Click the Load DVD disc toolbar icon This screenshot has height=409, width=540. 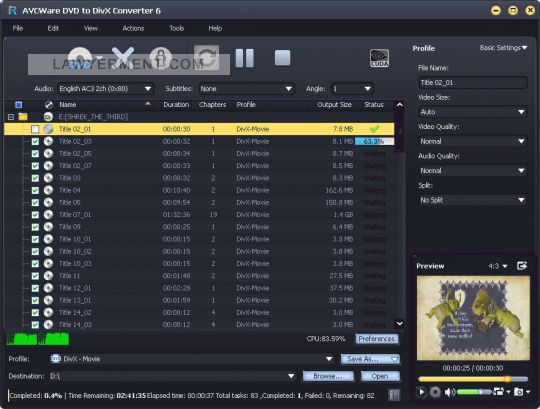click(x=80, y=57)
